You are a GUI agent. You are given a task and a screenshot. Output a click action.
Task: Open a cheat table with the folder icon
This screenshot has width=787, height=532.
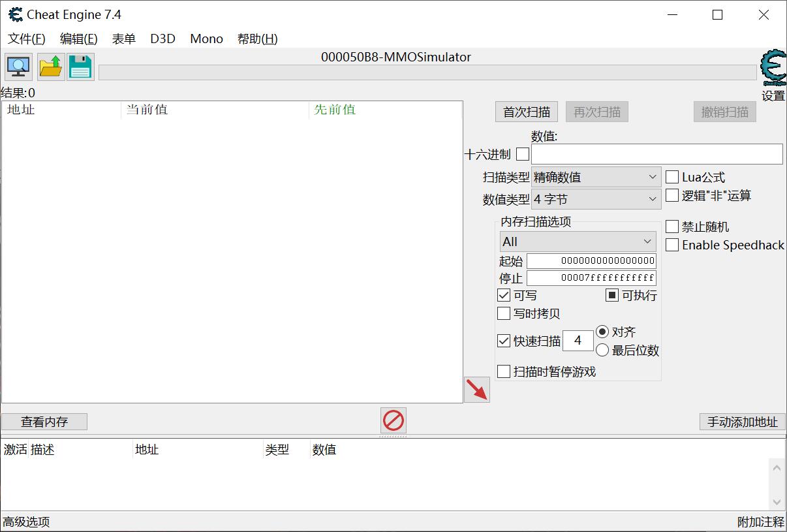point(51,67)
